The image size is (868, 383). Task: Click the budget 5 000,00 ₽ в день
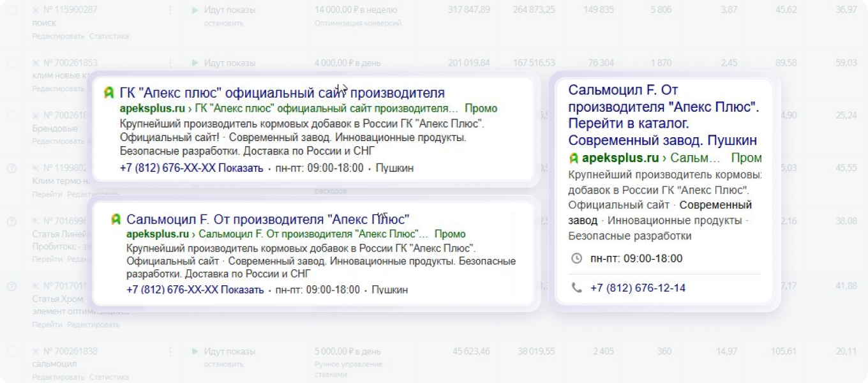pos(347,351)
